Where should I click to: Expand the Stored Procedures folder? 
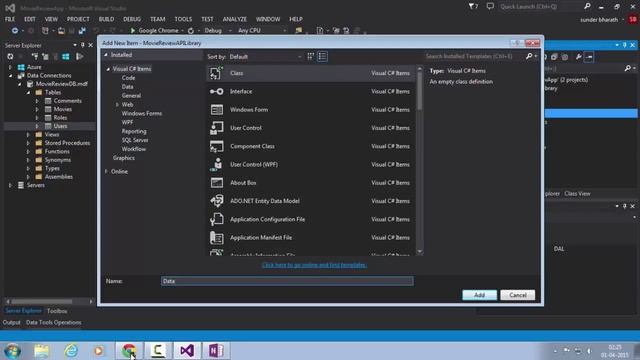28,143
